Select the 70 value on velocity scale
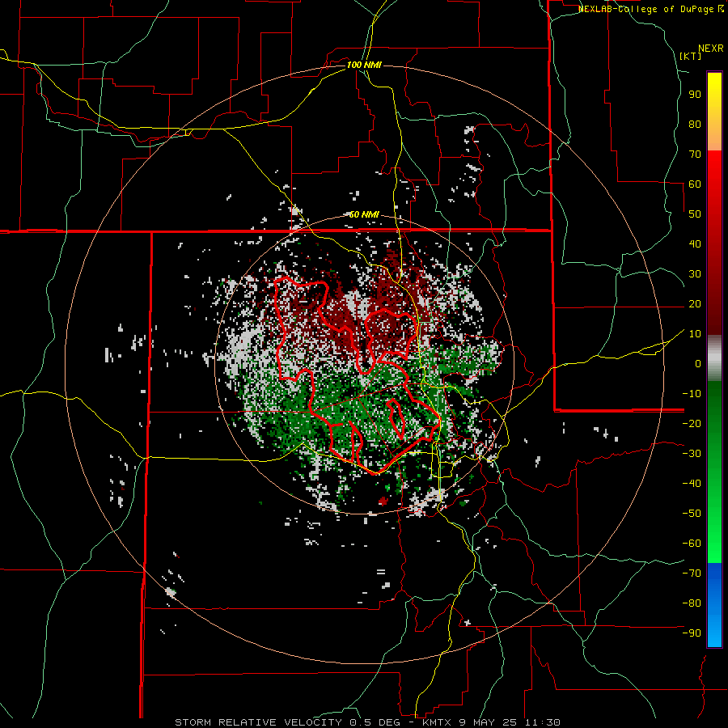The height and width of the screenshot is (728, 728). tap(695, 154)
